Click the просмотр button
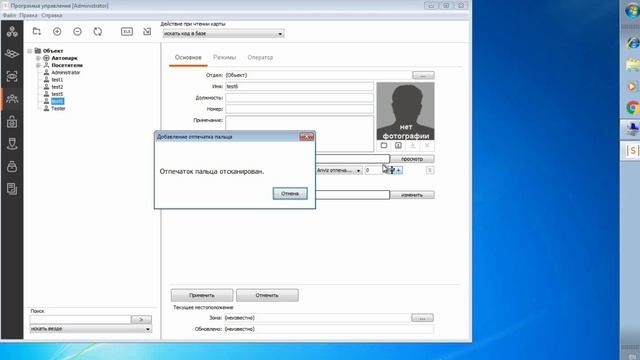 [x=412, y=159]
